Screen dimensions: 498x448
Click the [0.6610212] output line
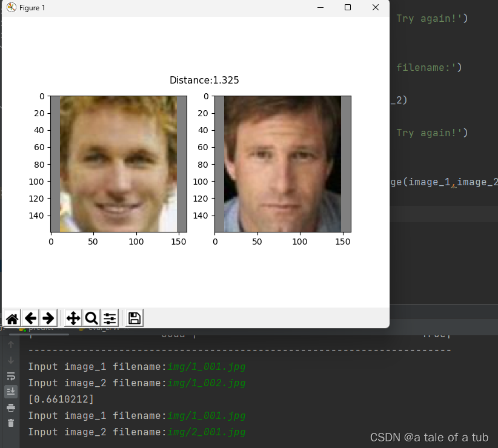61,399
